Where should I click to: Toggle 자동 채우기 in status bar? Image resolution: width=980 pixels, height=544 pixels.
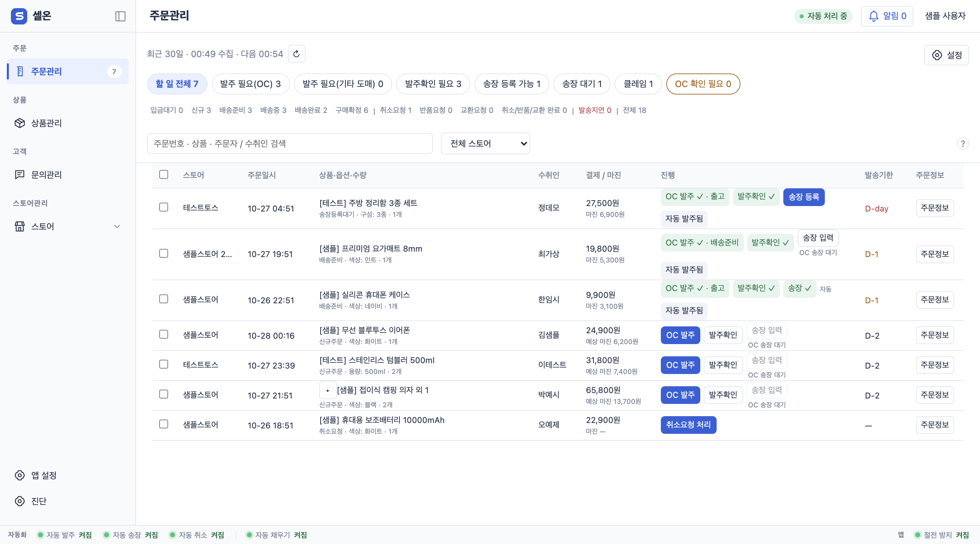coord(277,535)
